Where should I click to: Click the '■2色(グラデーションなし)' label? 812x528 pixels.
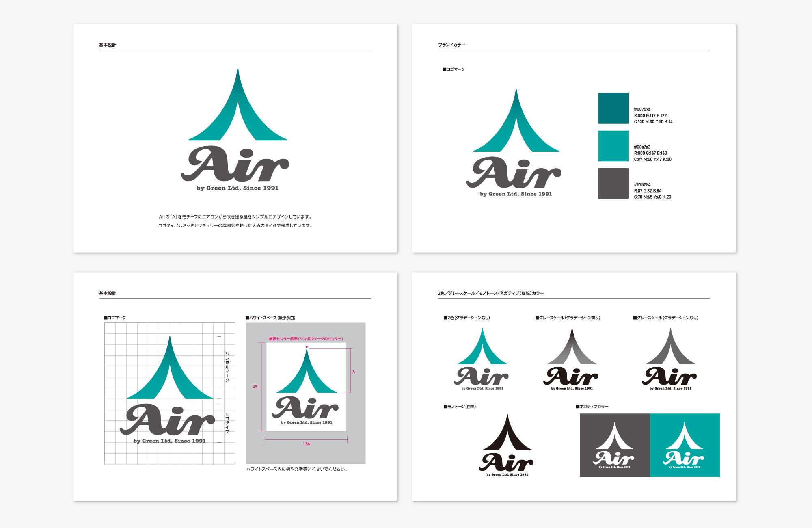click(x=467, y=318)
